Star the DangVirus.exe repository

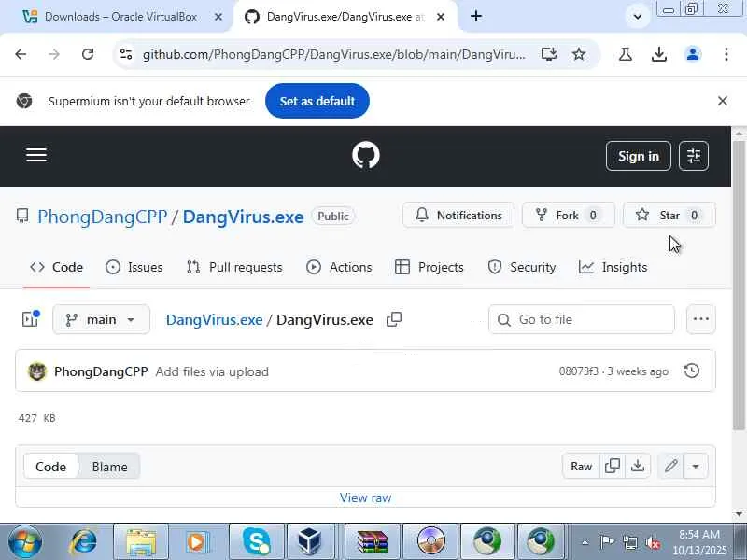(669, 216)
